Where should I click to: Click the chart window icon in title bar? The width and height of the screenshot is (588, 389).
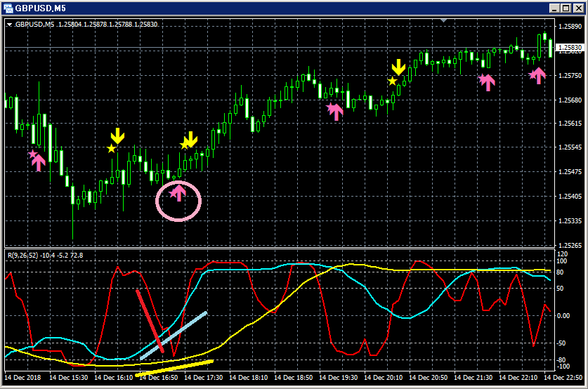[8, 8]
